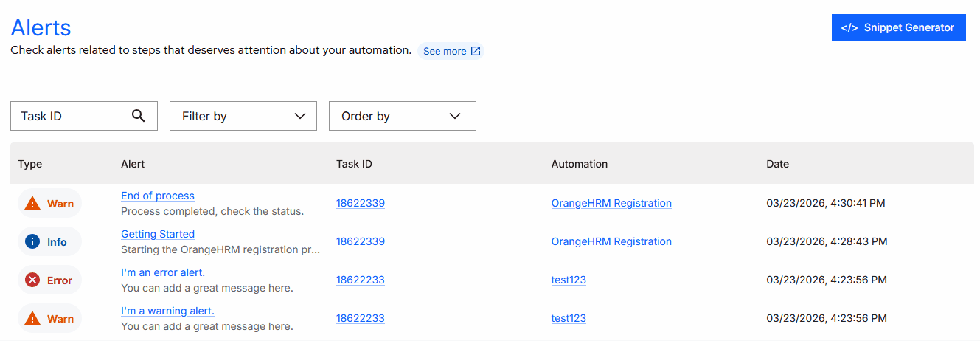This screenshot has width=980, height=341.
Task: Open the I'm a warning alert link
Action: (167, 311)
